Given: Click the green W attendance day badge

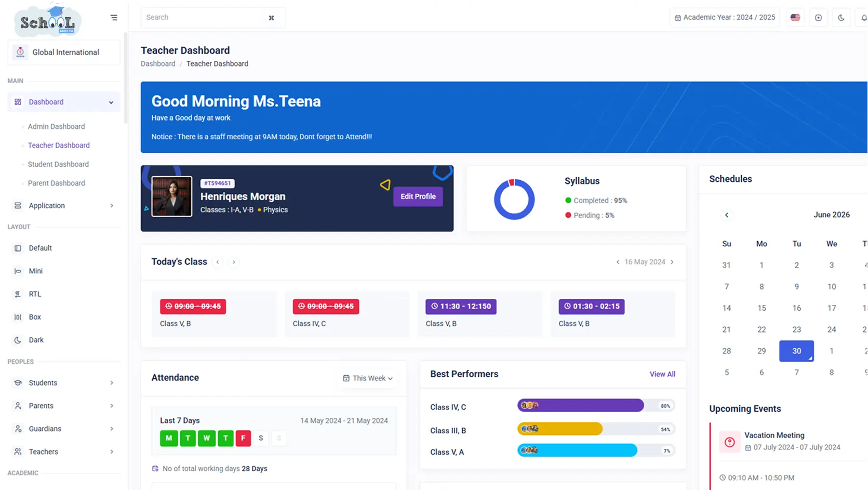Looking at the screenshot, I should click(207, 438).
